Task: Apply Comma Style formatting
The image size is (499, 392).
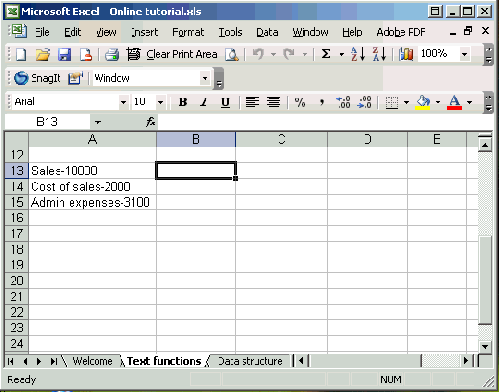Action: 321,102
